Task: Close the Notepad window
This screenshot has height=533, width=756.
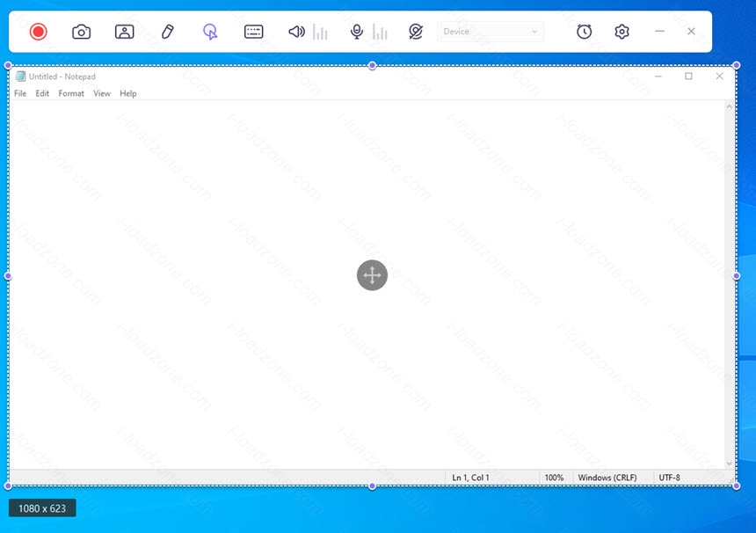Action: (719, 77)
